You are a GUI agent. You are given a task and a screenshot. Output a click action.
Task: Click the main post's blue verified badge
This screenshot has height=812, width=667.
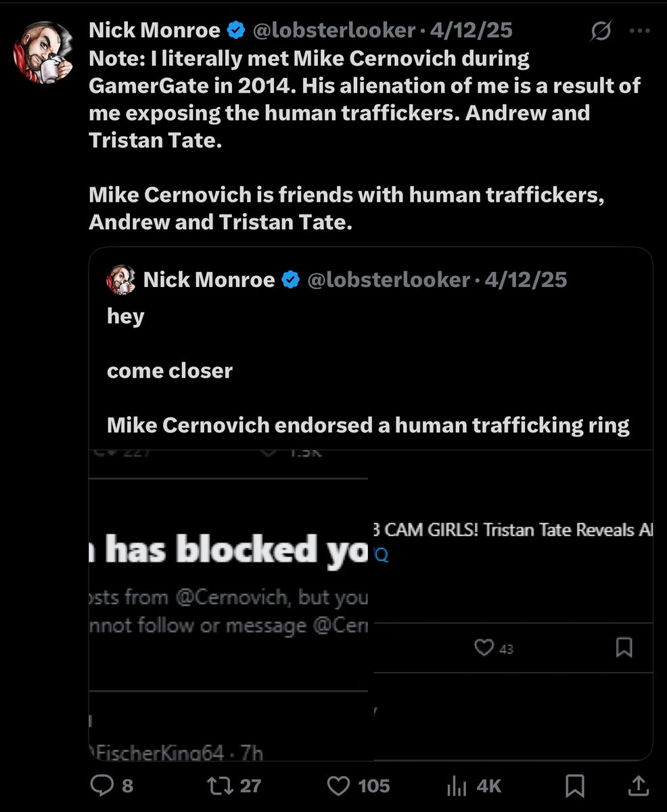coord(235,30)
